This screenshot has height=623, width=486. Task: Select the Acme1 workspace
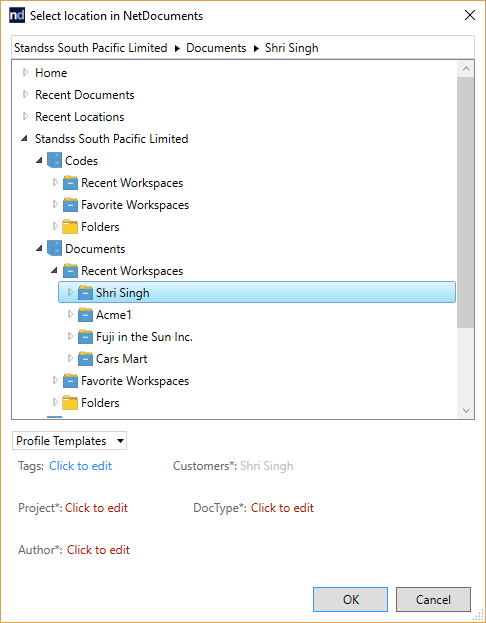[x=114, y=315]
